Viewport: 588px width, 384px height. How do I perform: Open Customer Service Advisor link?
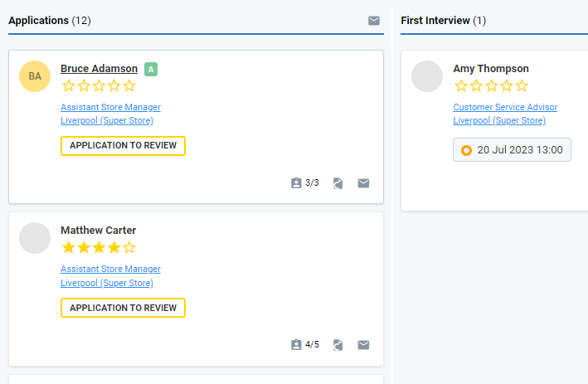[505, 107]
